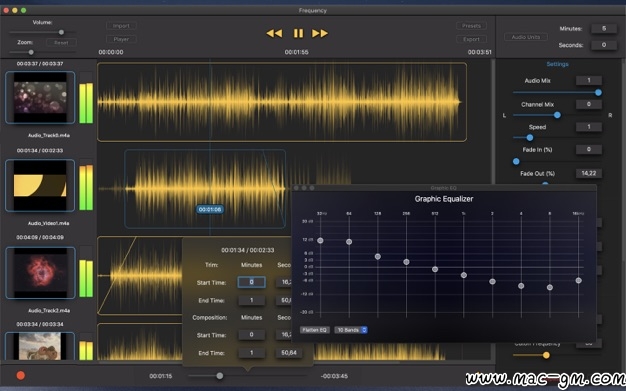Click the 64 Hz equalizer band knob

(x=349, y=242)
